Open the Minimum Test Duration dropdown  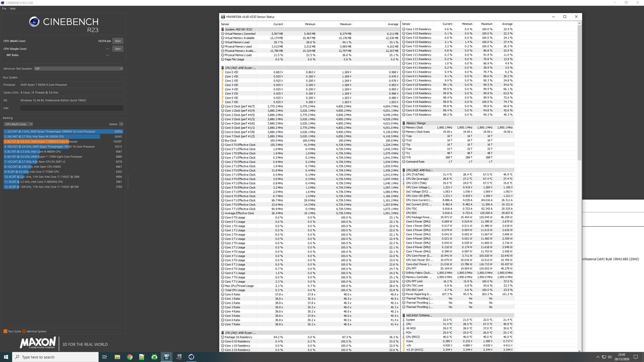point(78,68)
